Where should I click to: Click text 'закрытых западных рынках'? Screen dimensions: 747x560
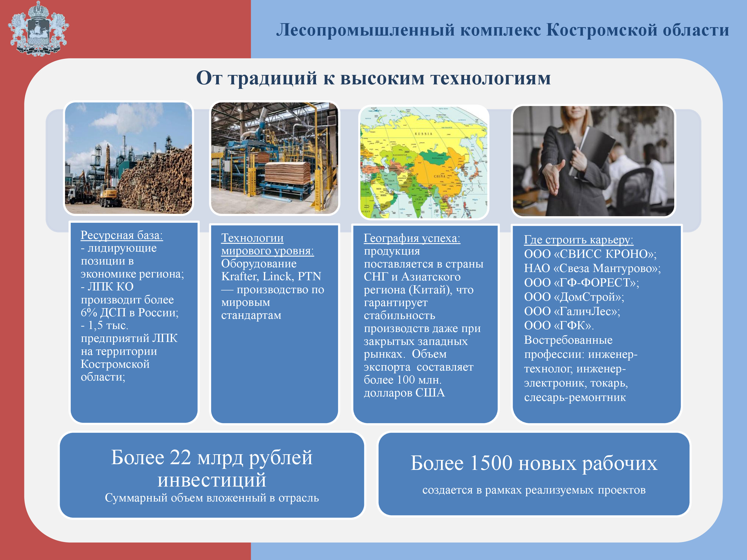coord(416,348)
